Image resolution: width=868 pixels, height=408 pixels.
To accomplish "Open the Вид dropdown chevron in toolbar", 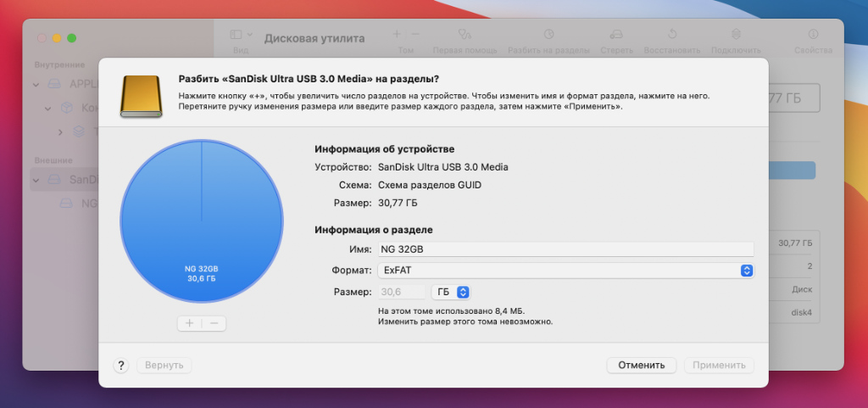I will (250, 34).
